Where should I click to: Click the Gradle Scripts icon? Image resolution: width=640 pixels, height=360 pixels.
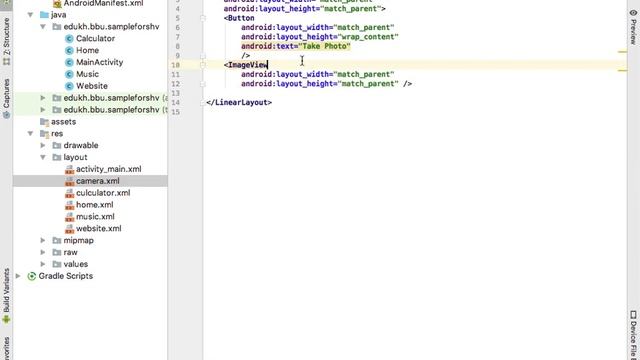31,276
